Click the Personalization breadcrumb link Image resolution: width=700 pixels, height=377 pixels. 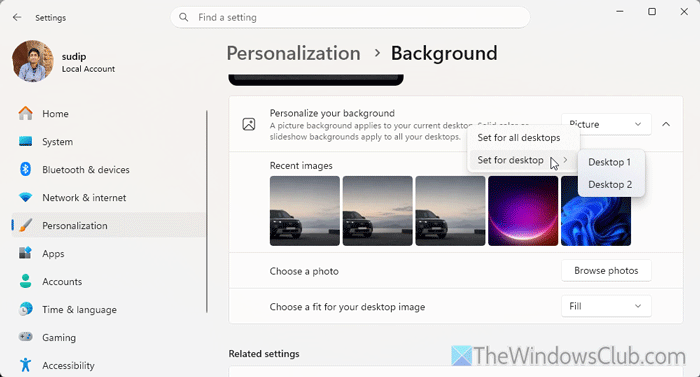point(293,53)
